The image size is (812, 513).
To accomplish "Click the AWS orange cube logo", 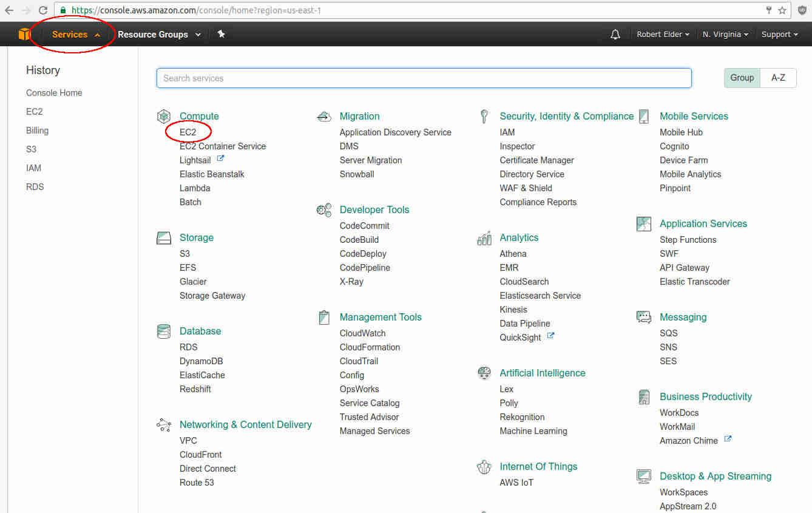I will point(24,34).
